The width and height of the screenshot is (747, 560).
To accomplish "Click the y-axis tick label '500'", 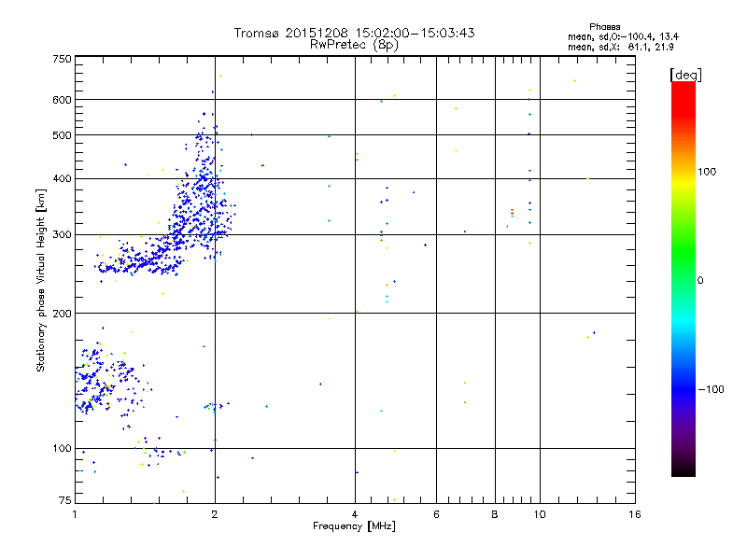I will coord(62,135).
